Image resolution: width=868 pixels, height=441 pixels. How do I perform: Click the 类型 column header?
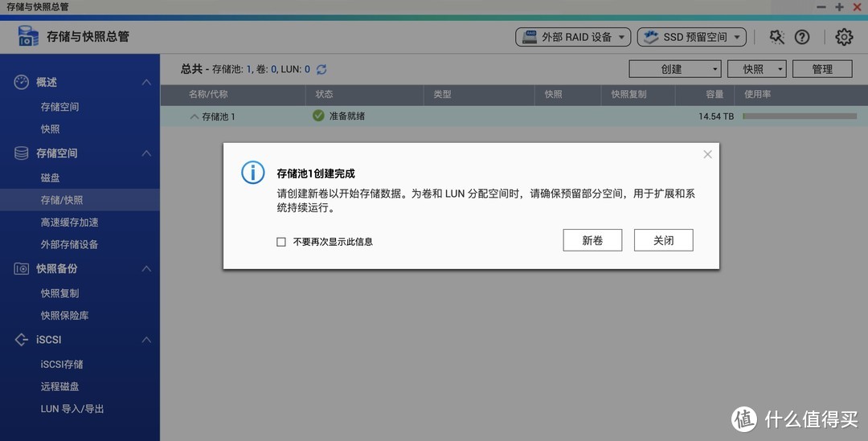[442, 94]
